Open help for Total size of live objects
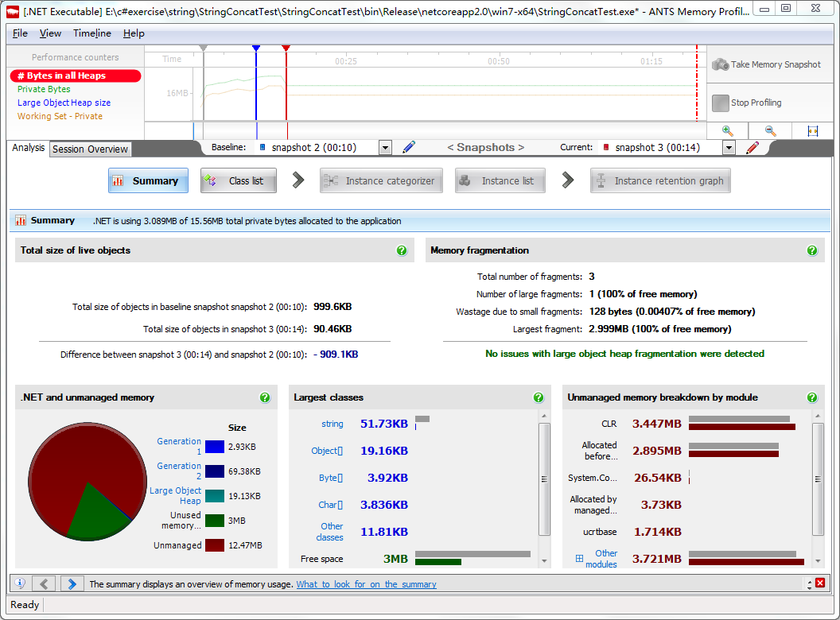 (x=401, y=250)
